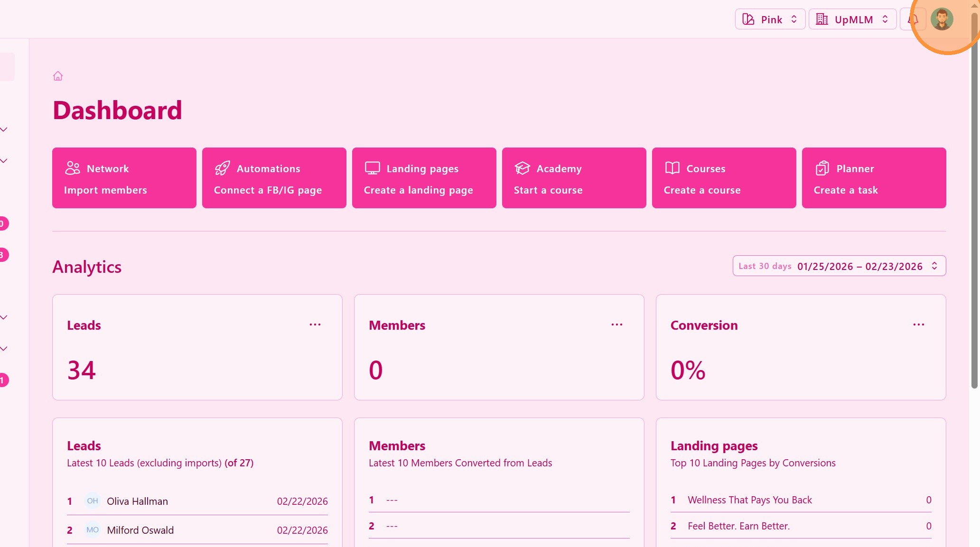Image resolution: width=980 pixels, height=547 pixels.
Task: Click the Academy graduation cap icon
Action: [522, 168]
